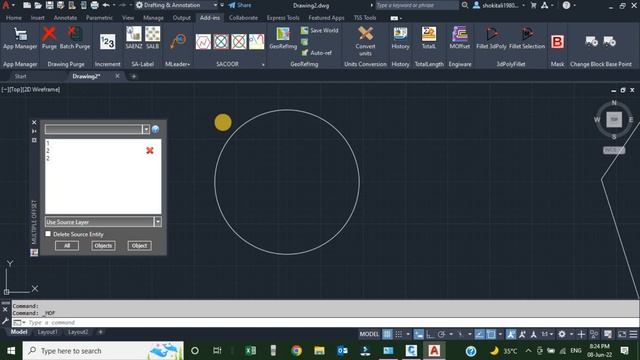
Task: Open Excel from the Windows taskbar
Action: coord(251,351)
